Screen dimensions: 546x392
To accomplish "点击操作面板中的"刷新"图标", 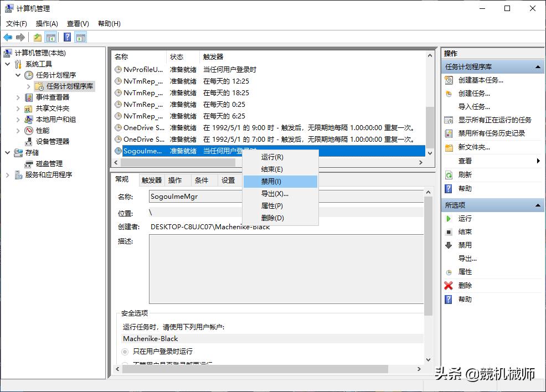I will point(449,174).
